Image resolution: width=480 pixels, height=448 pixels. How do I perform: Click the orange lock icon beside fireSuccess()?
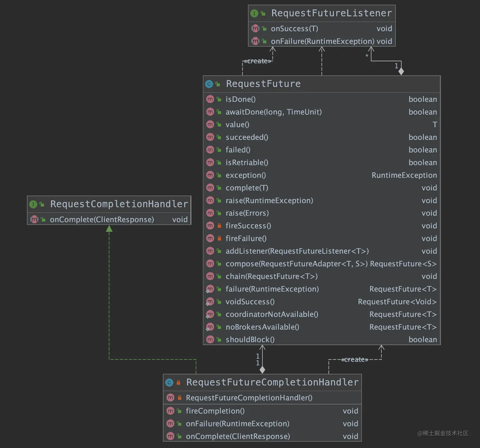pyautogui.click(x=219, y=226)
